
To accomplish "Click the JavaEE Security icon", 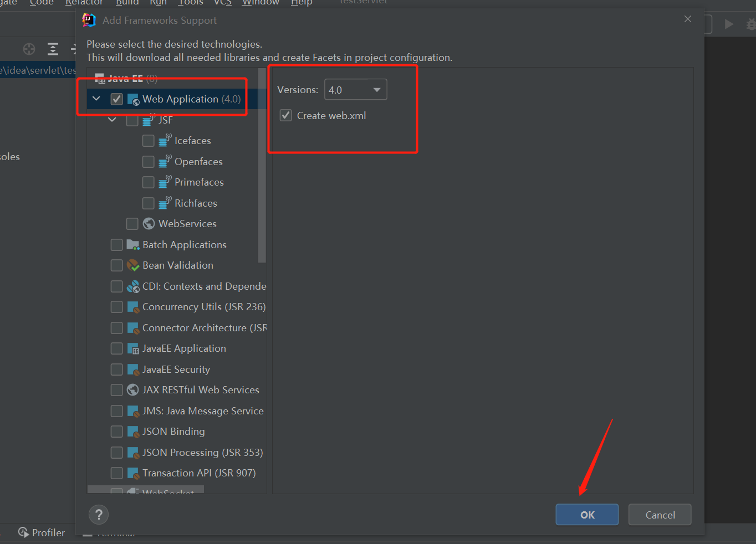I will point(133,370).
